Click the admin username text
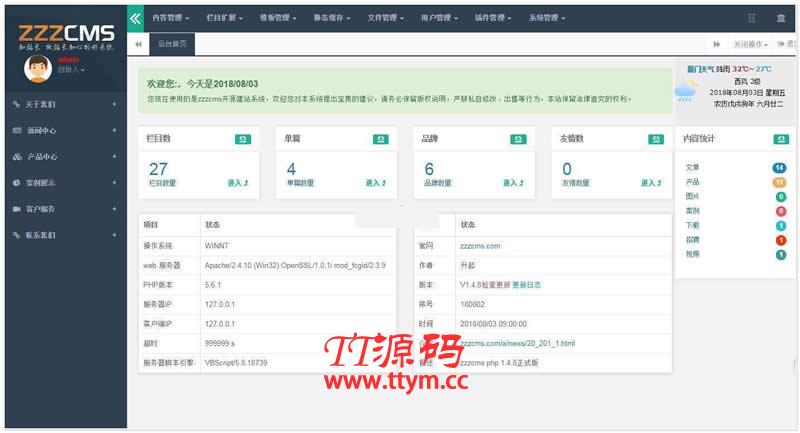800x433 pixels. (x=68, y=60)
